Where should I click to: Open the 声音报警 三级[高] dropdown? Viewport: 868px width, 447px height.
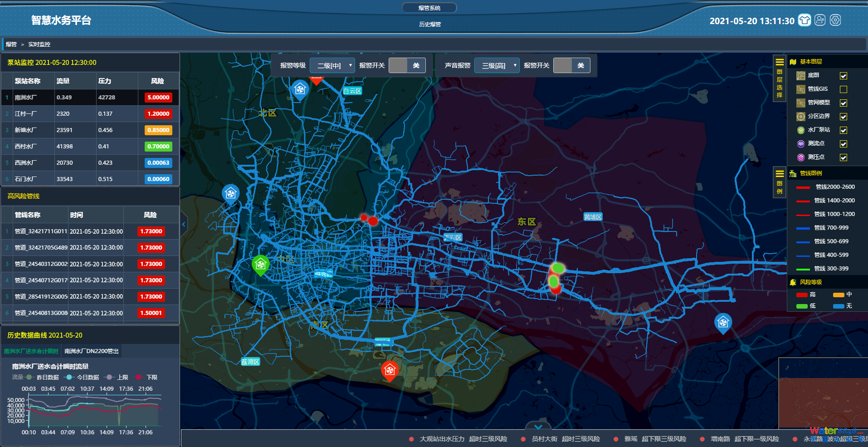point(497,65)
